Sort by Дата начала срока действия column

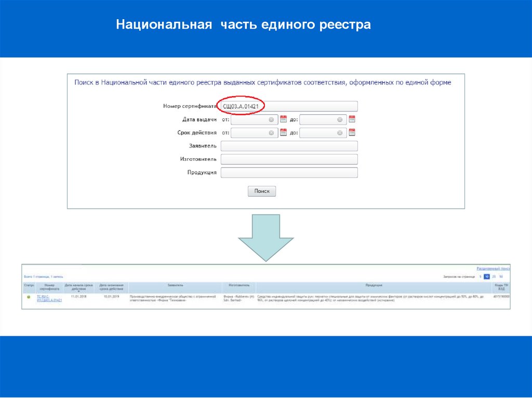click(78, 287)
